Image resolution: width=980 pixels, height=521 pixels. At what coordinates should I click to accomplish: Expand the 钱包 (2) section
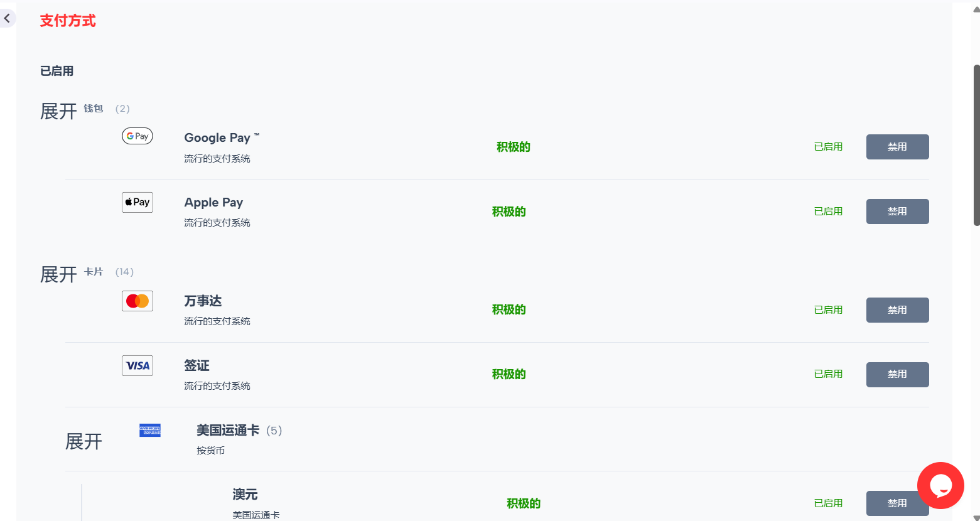point(58,112)
